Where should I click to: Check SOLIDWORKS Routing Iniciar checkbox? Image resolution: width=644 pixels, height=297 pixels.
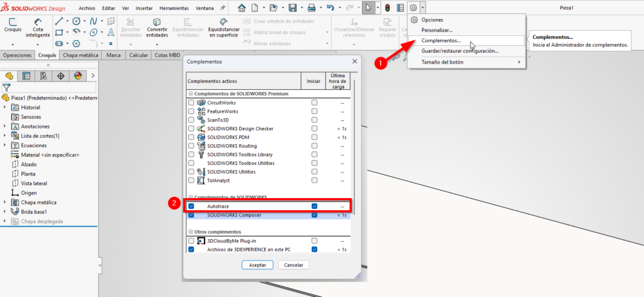(x=314, y=146)
